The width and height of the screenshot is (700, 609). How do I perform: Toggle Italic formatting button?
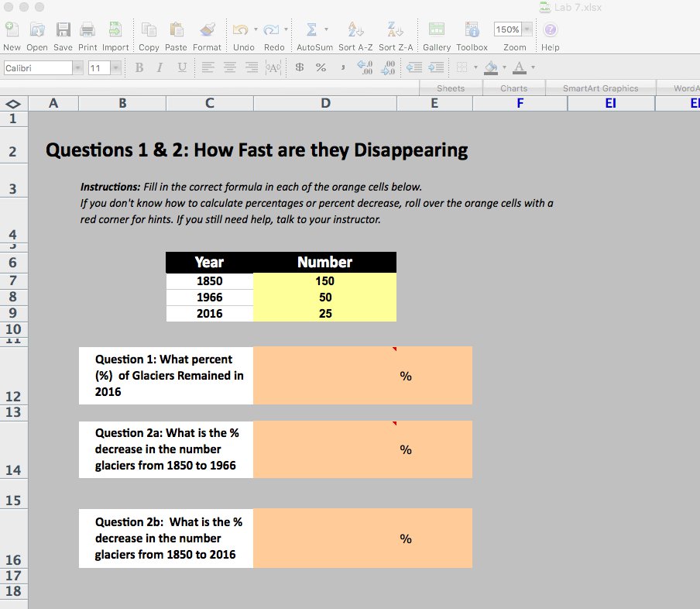tap(160, 67)
